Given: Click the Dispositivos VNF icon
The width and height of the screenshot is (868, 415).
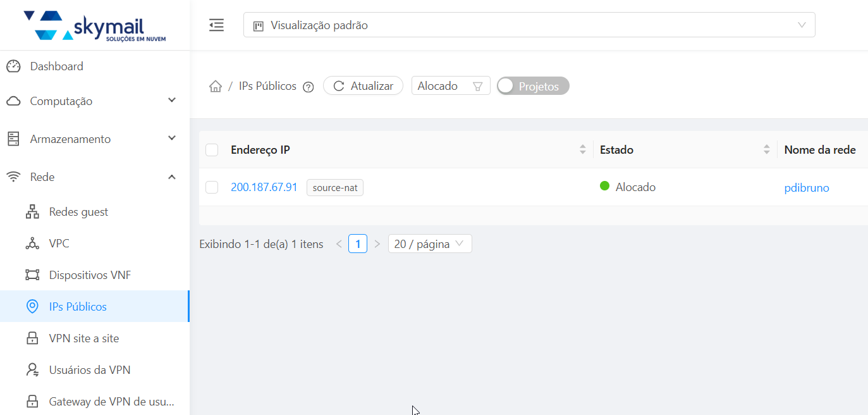Looking at the screenshot, I should click(32, 275).
